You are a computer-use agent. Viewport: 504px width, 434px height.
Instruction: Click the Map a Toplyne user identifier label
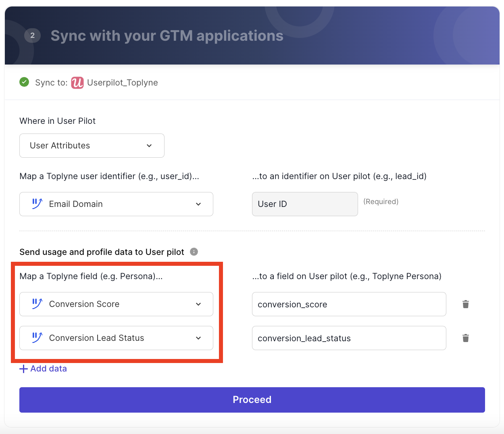click(x=109, y=176)
